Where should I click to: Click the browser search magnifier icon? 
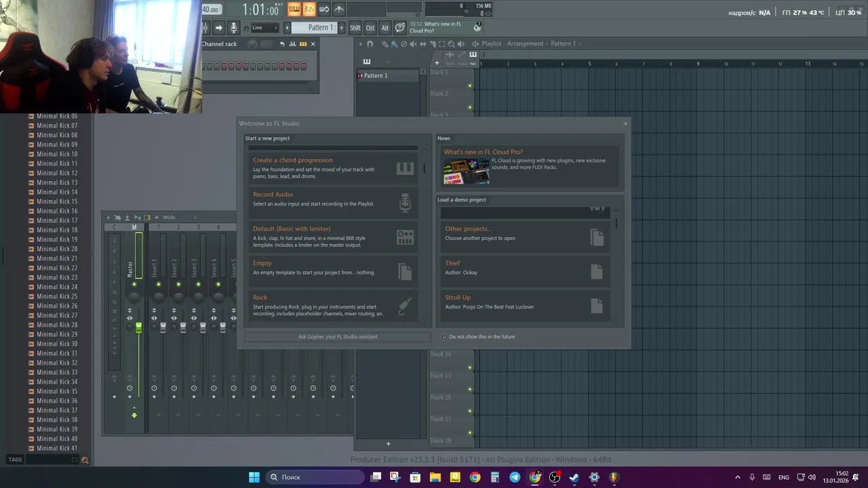click(85, 460)
